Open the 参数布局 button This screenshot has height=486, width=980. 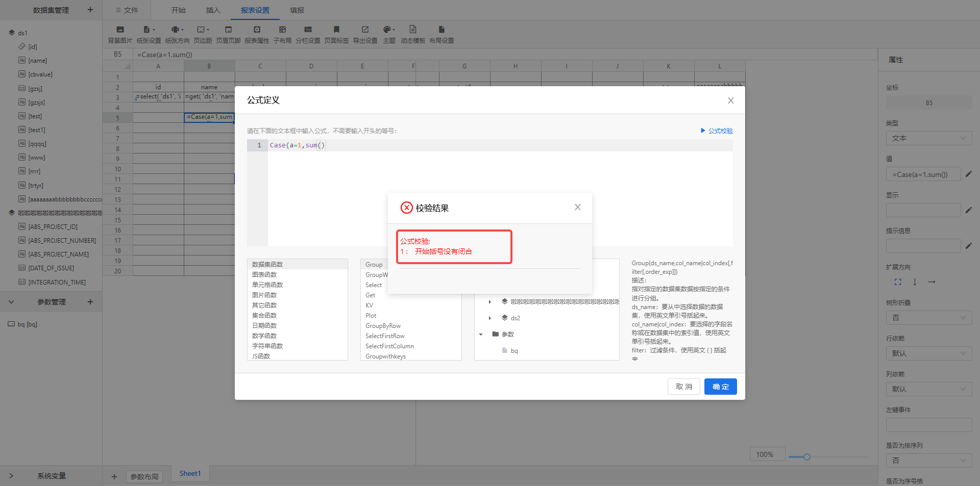tap(144, 477)
